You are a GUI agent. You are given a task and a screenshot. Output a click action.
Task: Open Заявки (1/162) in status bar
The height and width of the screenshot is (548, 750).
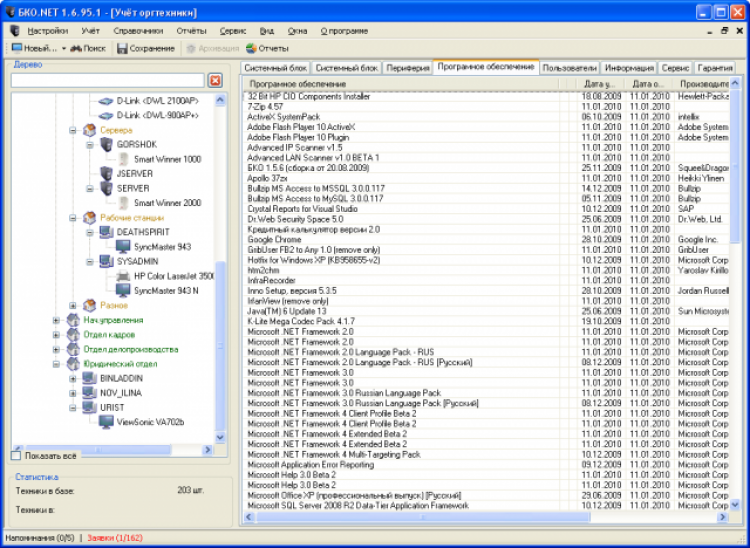[115, 538]
